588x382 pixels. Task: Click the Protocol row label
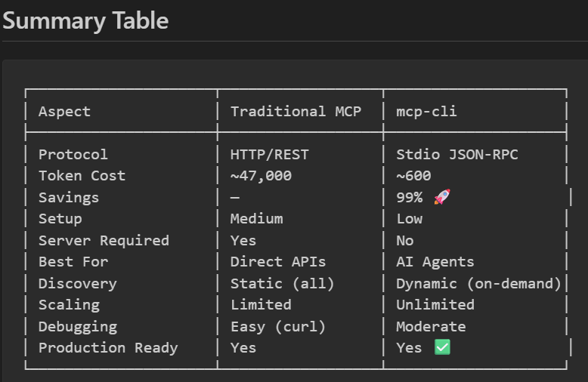click(x=73, y=155)
